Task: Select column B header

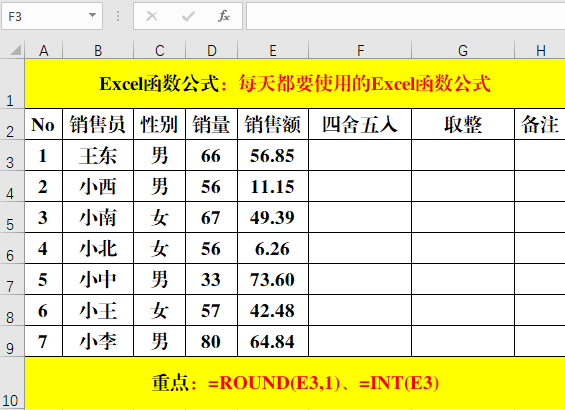Action: [x=98, y=50]
